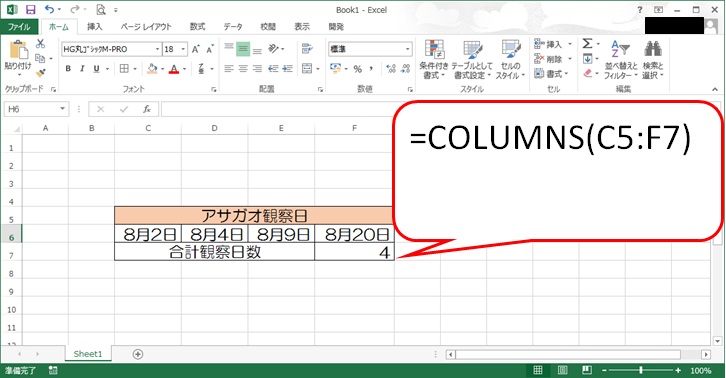The width and height of the screenshot is (726, 378).
Task: Click the Wrap Text icon
Action: (307, 49)
